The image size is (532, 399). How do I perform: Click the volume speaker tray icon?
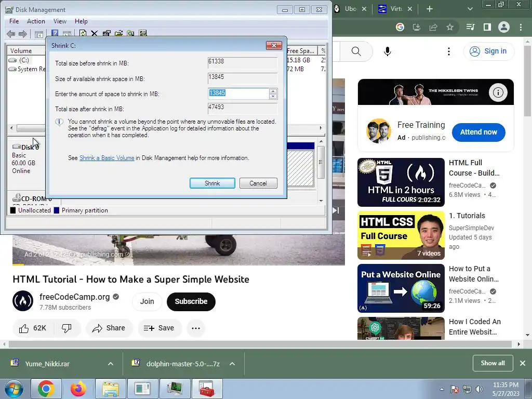[480, 389]
